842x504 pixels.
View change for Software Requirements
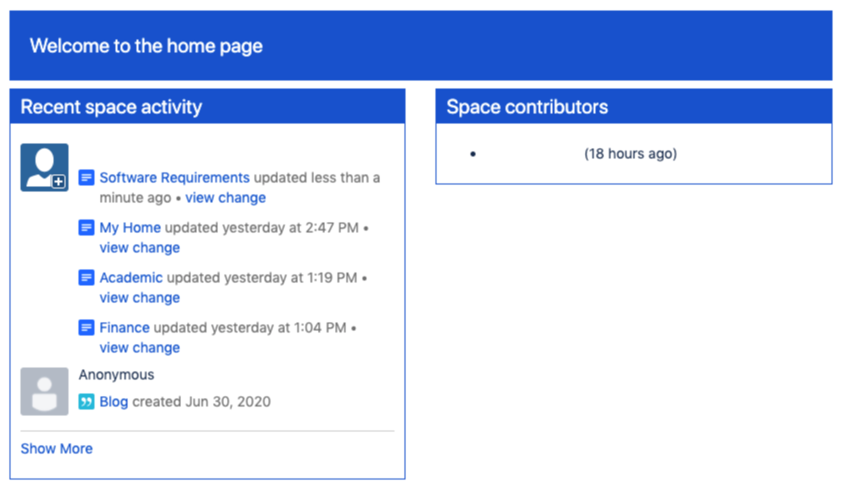[226, 198]
